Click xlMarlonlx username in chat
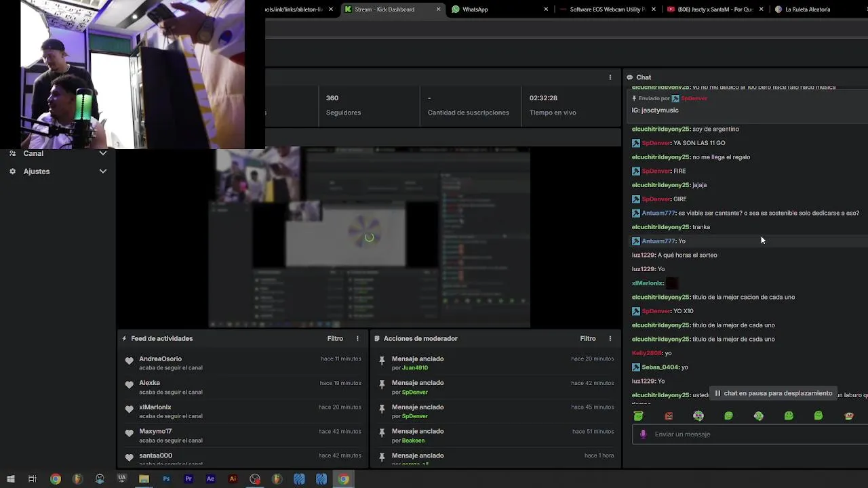 (x=648, y=283)
